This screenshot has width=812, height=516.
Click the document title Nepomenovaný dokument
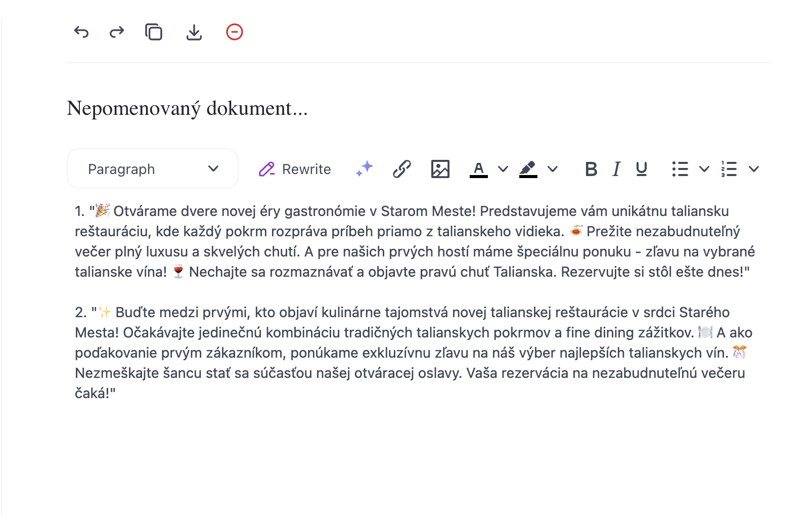188,108
